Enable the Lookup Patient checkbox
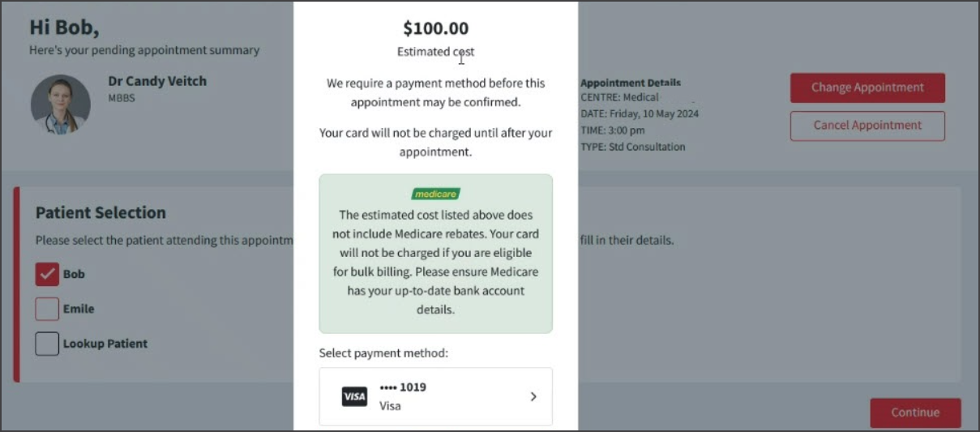Screen dimensions: 980x432 47,344
